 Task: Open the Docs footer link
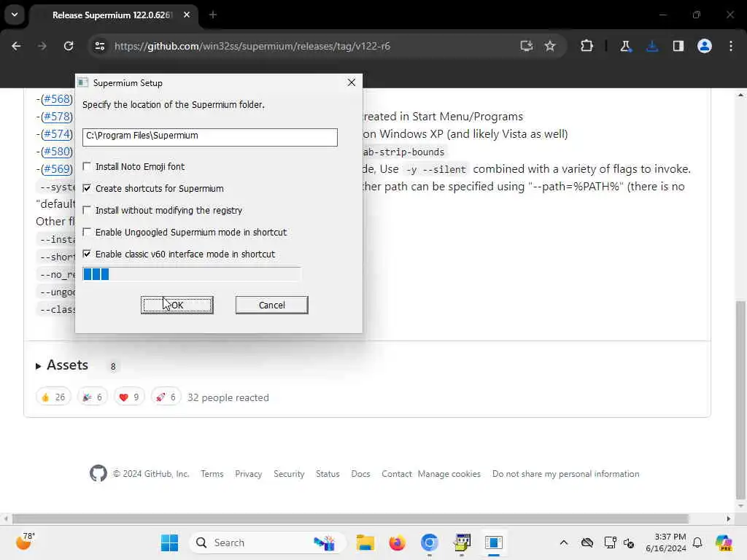pos(360,474)
